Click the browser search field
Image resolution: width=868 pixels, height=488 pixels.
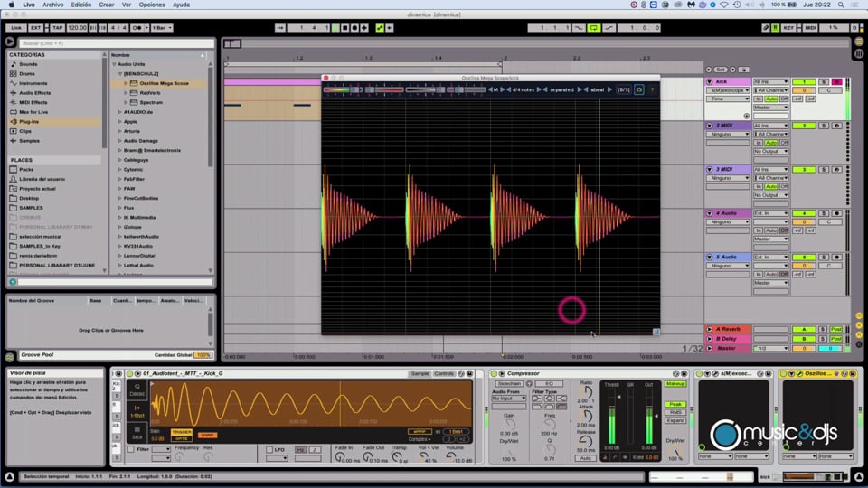(116, 42)
